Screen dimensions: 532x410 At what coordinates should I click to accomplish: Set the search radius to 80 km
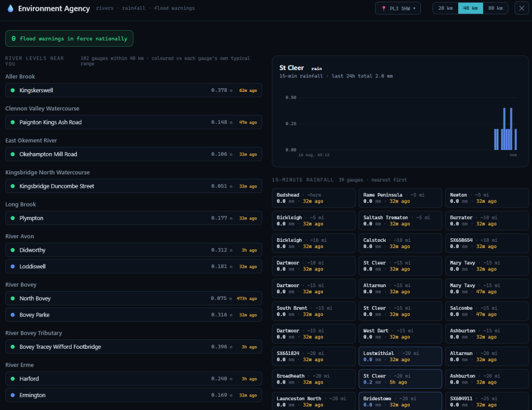495,8
